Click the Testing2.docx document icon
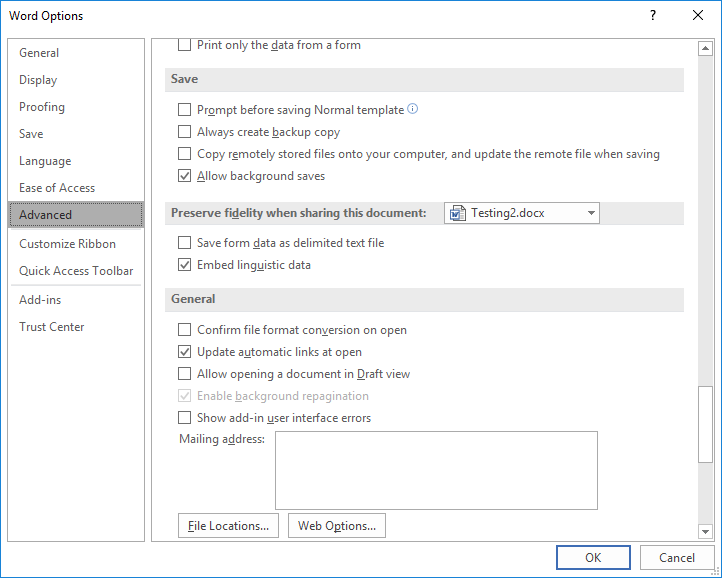722x578 pixels. pos(458,213)
